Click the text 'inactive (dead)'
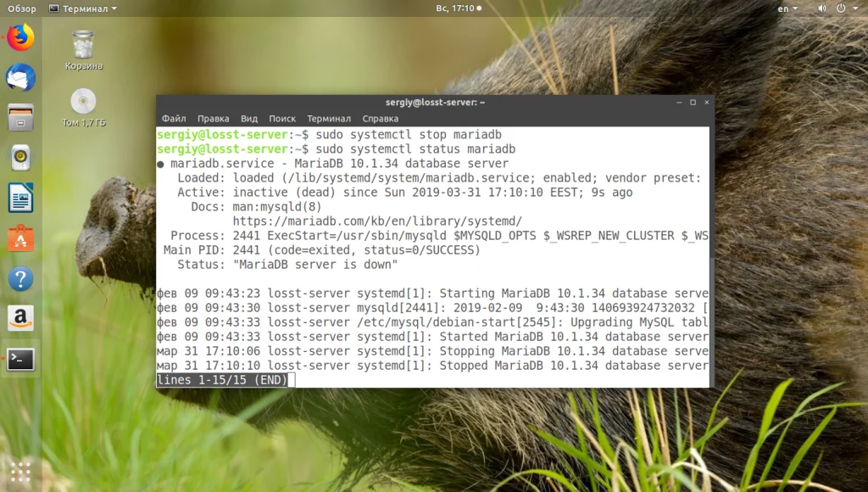The height and width of the screenshot is (492, 868). point(284,193)
